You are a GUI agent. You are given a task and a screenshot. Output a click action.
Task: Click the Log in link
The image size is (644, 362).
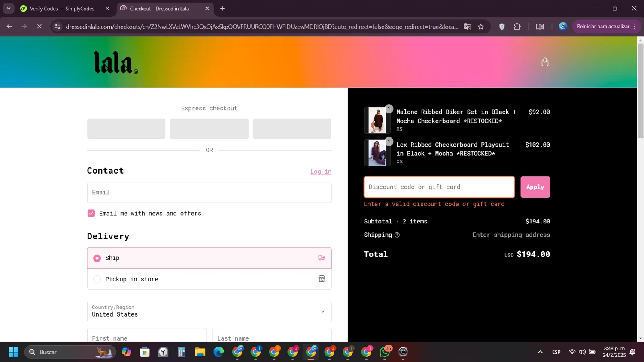click(321, 172)
